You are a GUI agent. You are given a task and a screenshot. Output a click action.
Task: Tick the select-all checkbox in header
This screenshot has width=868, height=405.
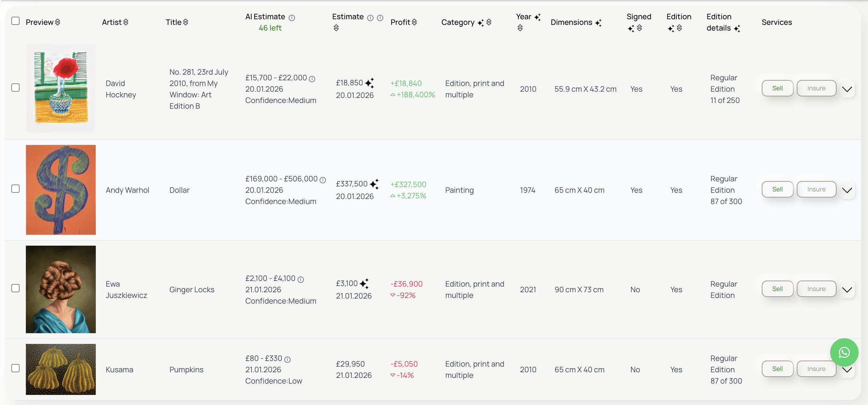[15, 21]
